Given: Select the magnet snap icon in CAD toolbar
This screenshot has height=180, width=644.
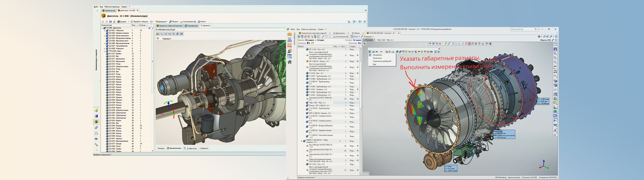Looking at the screenshot, I should click(555, 49).
